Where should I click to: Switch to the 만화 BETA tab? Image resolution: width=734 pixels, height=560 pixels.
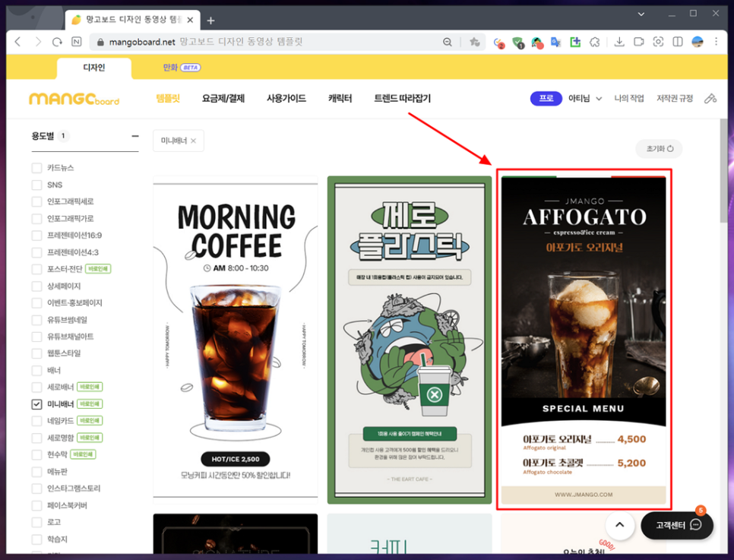click(x=182, y=68)
